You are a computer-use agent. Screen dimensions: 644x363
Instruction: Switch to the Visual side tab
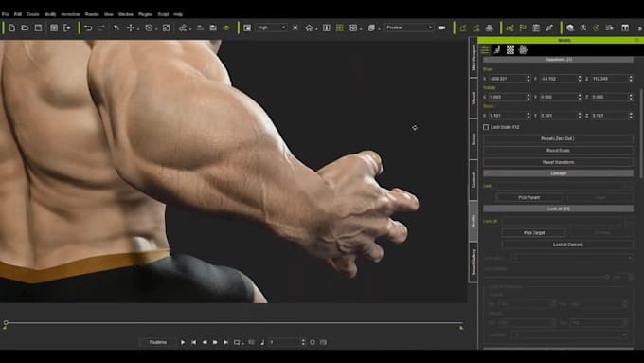tap(474, 98)
